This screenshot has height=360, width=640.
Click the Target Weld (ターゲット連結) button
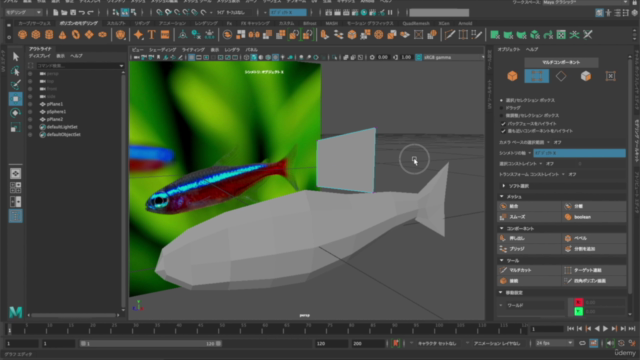click(x=594, y=270)
